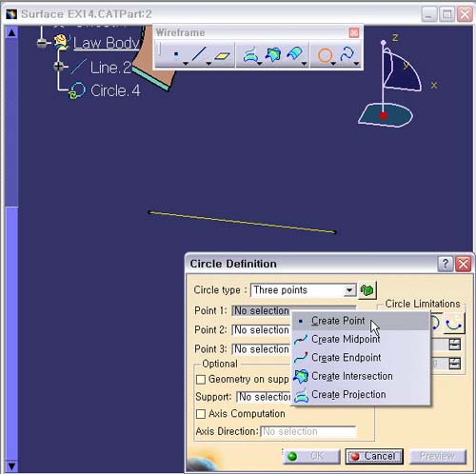This screenshot has height=474, width=476.
Task: Select the Spline curve tool icon
Action: [347, 54]
